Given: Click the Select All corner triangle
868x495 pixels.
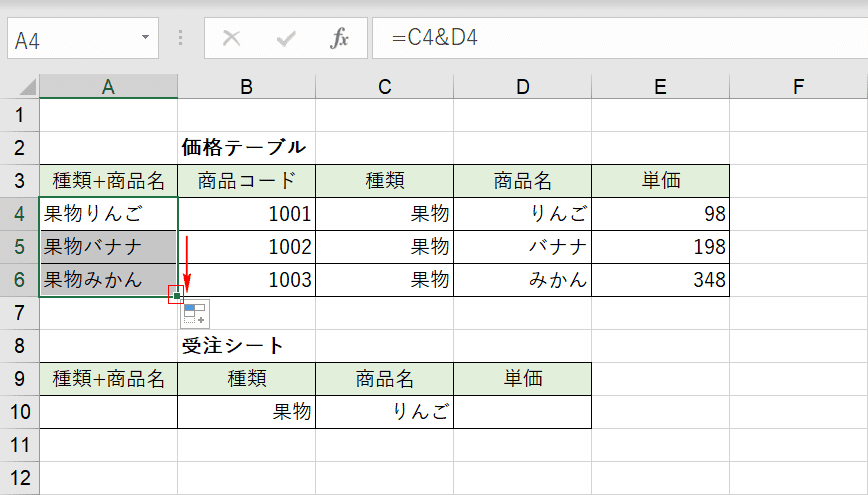Looking at the screenshot, I should point(27,87).
